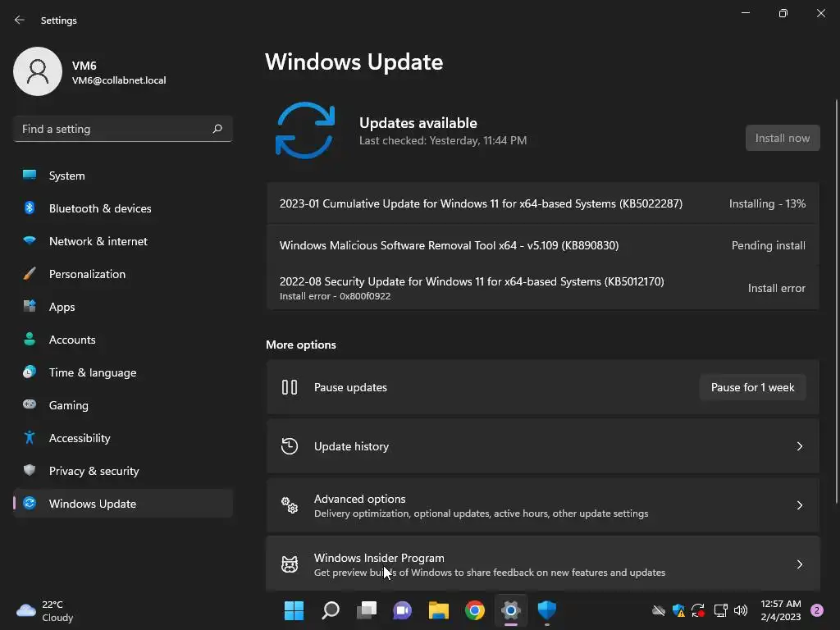Click the Install error - 0x800f0922 text
Image resolution: width=840 pixels, height=630 pixels.
point(335,296)
